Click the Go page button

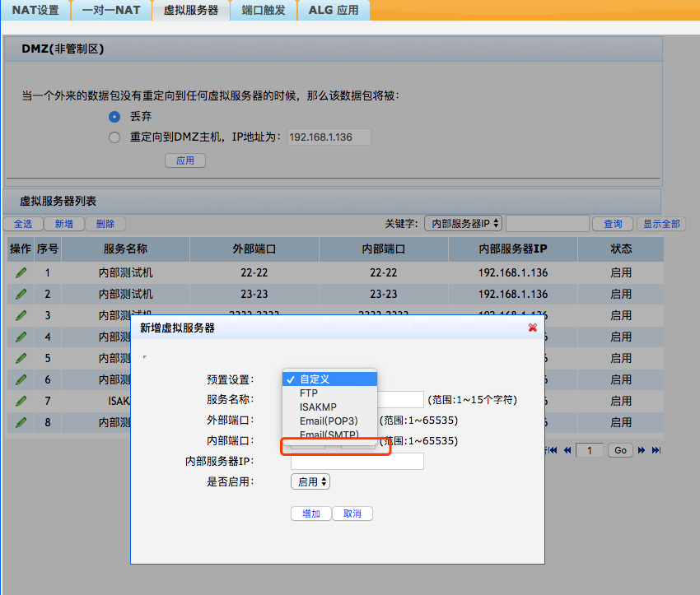tap(621, 450)
